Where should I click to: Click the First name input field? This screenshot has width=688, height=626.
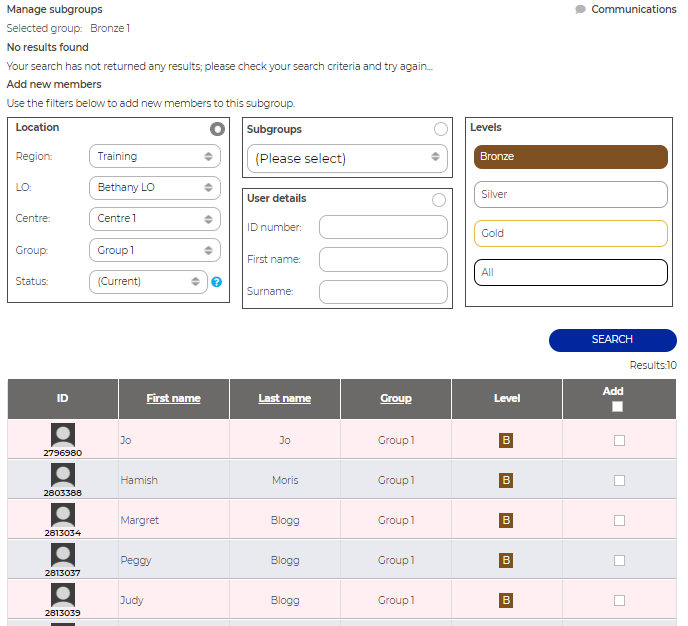point(383,259)
